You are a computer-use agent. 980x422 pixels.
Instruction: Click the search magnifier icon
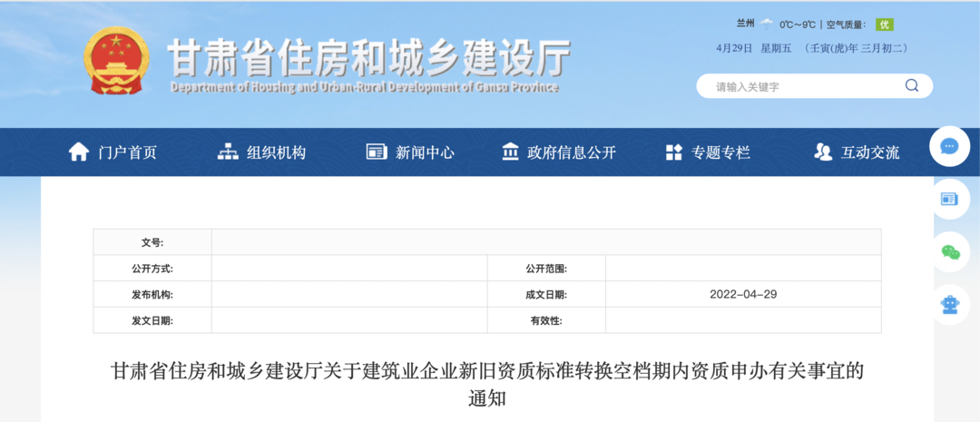(x=911, y=86)
